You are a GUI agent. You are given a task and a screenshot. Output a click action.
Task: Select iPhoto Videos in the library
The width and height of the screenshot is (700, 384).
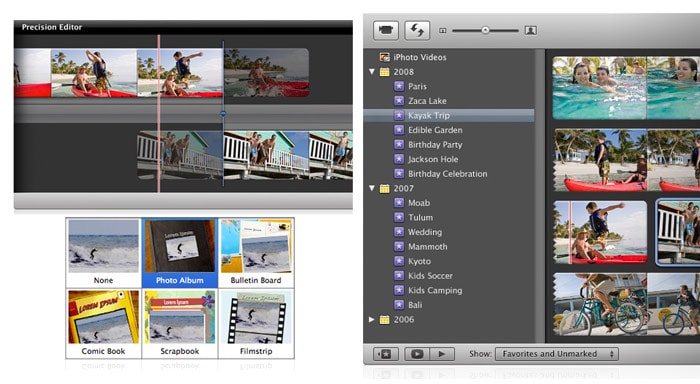coord(420,57)
